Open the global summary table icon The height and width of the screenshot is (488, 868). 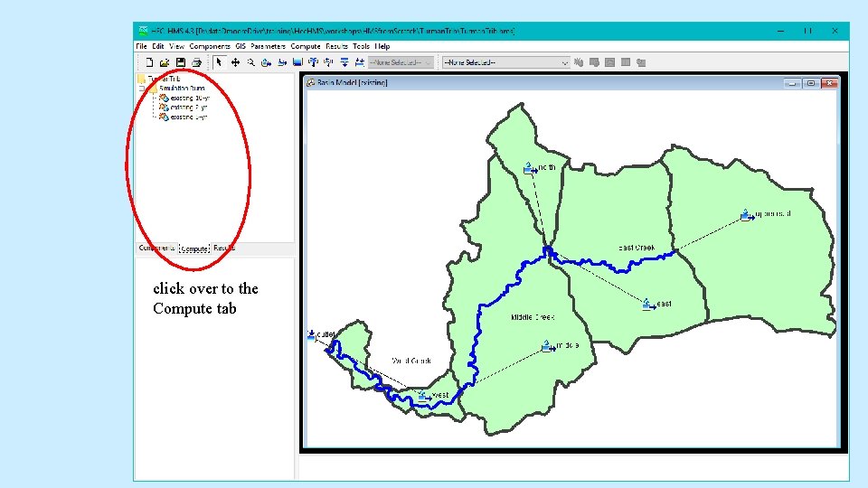coord(594,62)
